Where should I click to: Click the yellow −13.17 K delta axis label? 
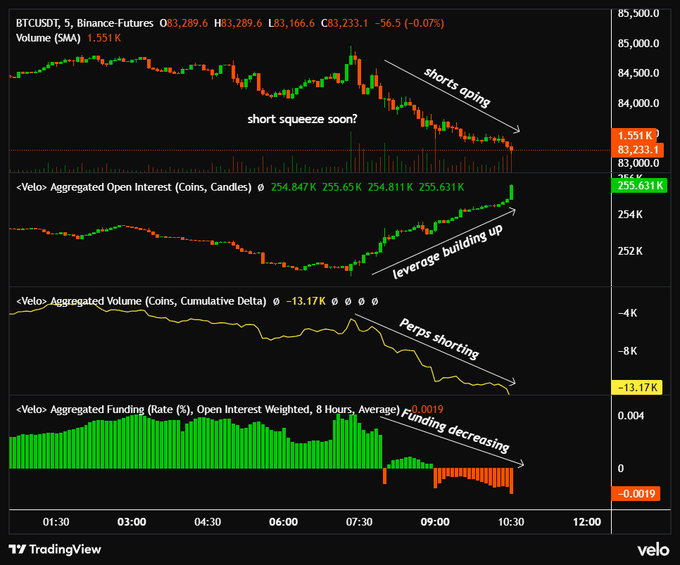coord(637,387)
